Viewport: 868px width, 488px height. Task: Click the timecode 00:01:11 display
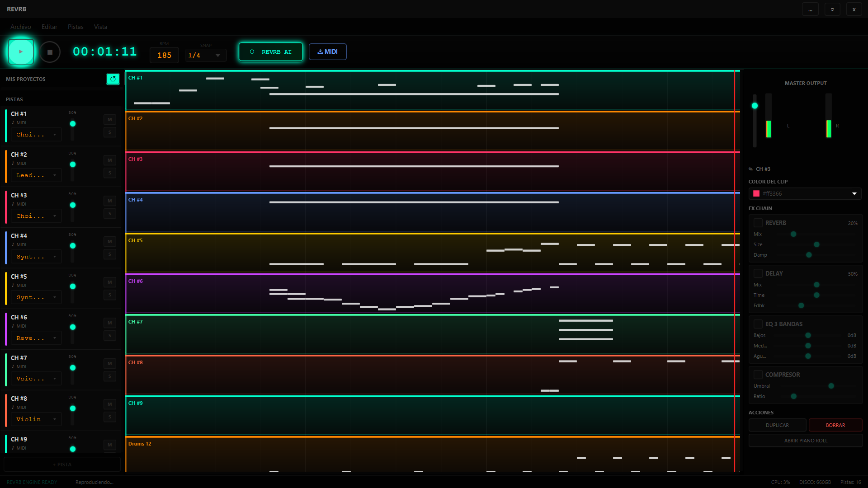tap(105, 52)
